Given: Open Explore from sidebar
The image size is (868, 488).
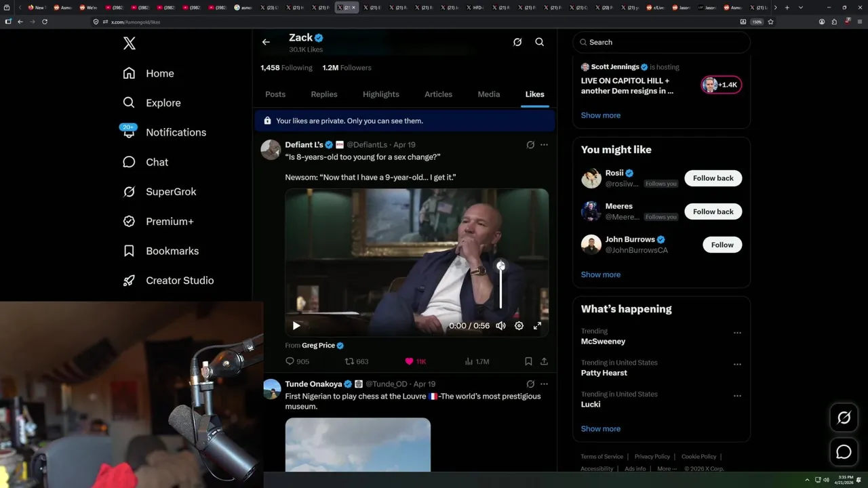Looking at the screenshot, I should [x=152, y=103].
